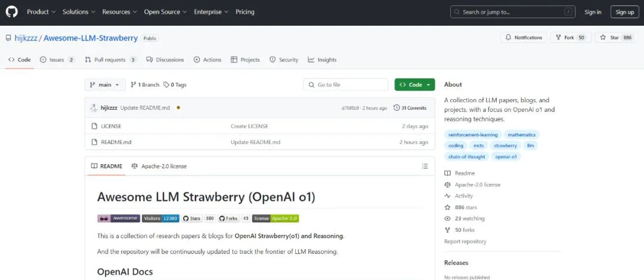Select the mathematics topic tag
644x280 pixels.
click(522, 134)
